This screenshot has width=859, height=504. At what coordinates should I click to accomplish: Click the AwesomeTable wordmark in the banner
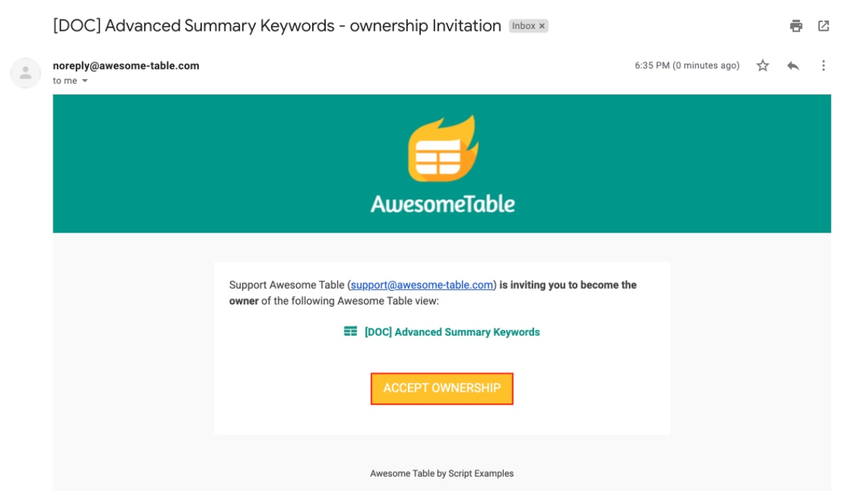[x=442, y=204]
